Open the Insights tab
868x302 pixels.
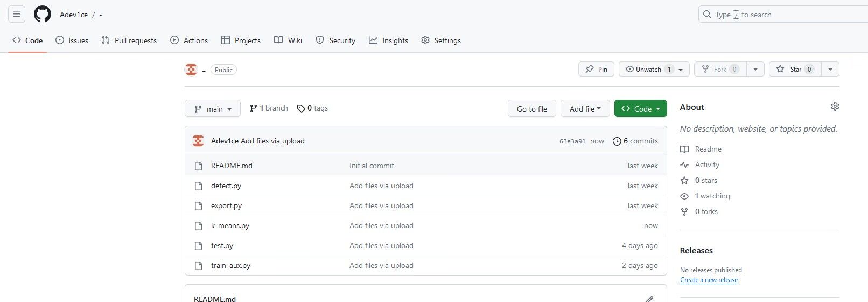tap(388, 40)
